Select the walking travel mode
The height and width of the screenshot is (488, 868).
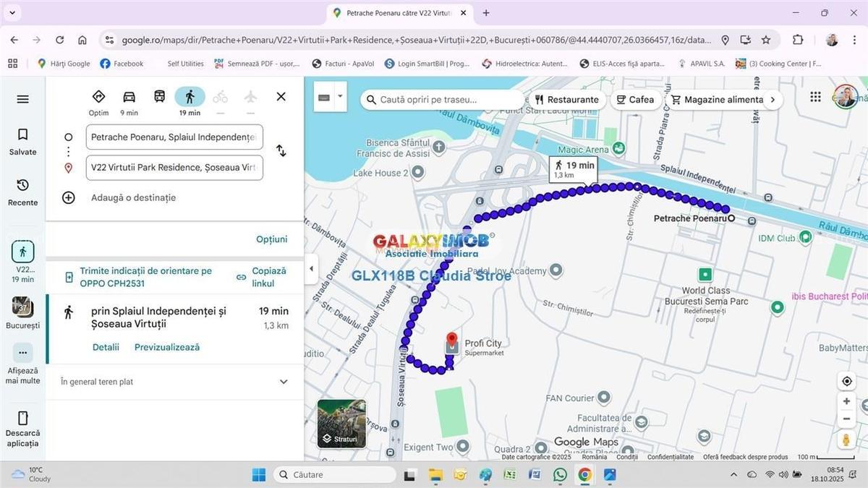pos(190,97)
